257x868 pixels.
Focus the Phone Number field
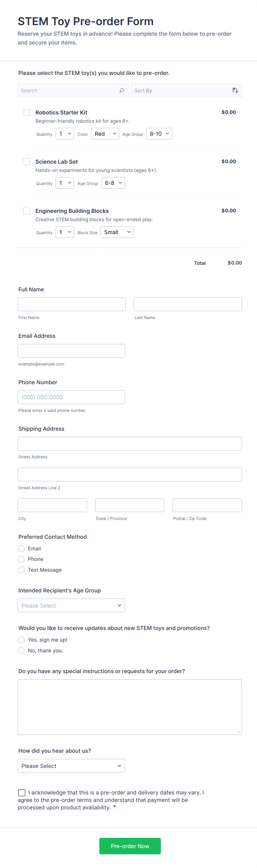[71, 397]
